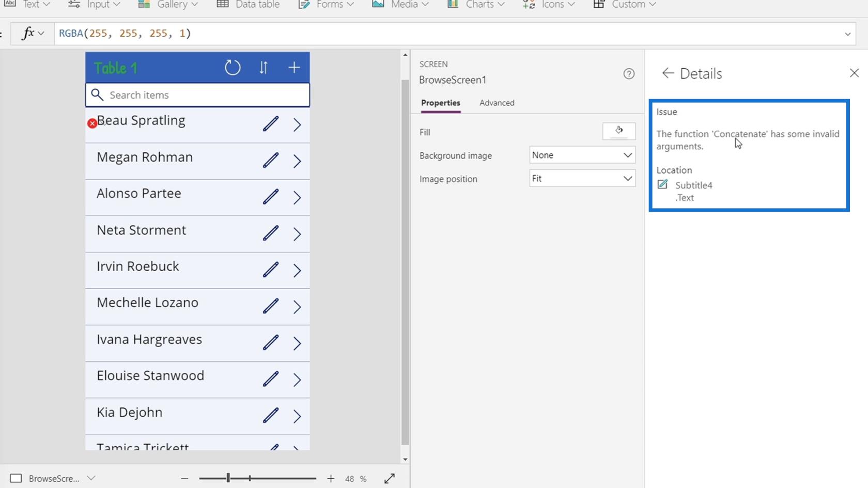
Task: Click the edit pencil for Irvin Roebuck
Action: click(x=271, y=270)
